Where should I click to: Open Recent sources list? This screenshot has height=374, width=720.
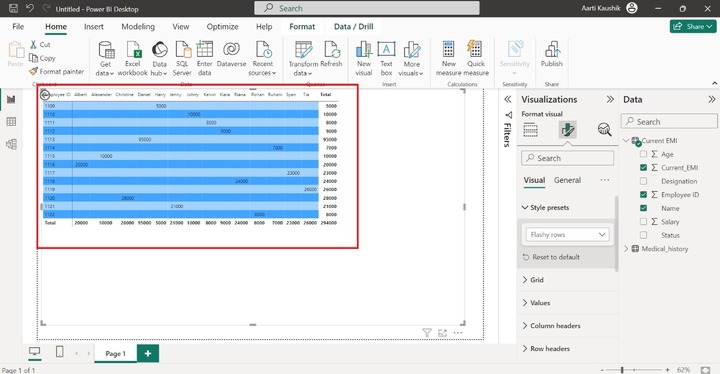pos(262,58)
